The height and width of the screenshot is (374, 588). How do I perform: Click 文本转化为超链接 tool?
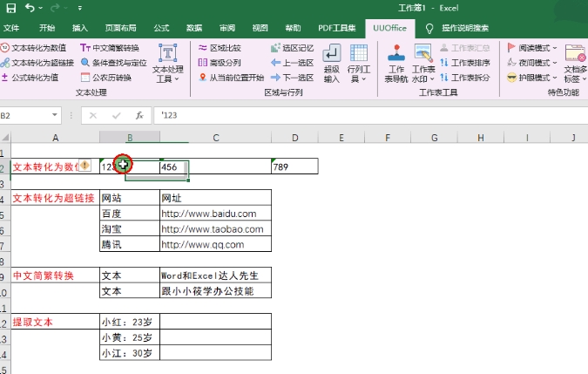37,63
